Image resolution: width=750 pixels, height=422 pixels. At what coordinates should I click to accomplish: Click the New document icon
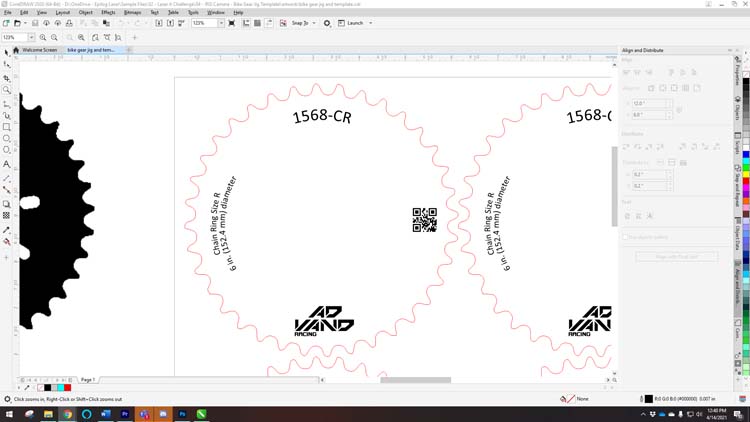pyautogui.click(x=6, y=23)
